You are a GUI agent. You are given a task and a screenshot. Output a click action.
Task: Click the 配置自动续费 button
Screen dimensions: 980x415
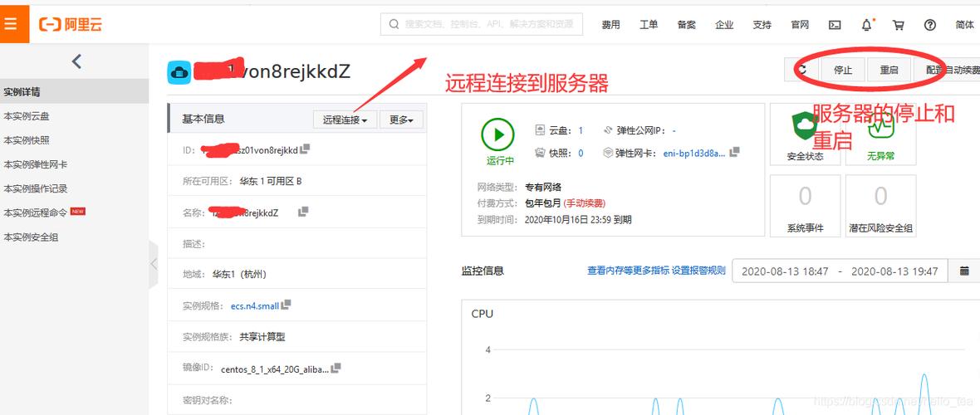(946, 70)
